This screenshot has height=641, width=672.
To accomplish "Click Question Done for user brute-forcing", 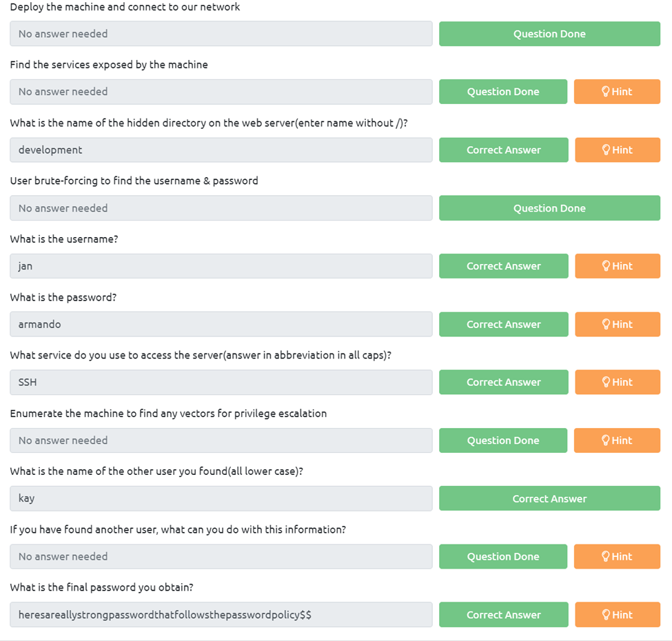I will 549,208.
